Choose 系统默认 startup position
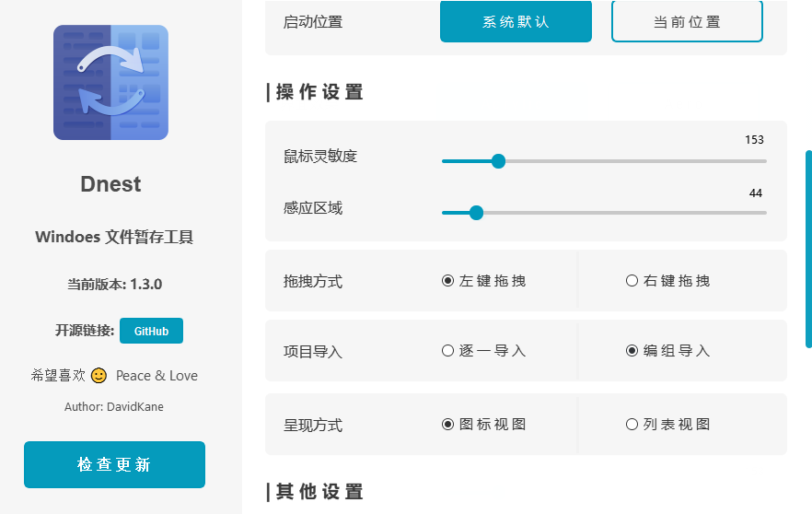 click(x=516, y=21)
